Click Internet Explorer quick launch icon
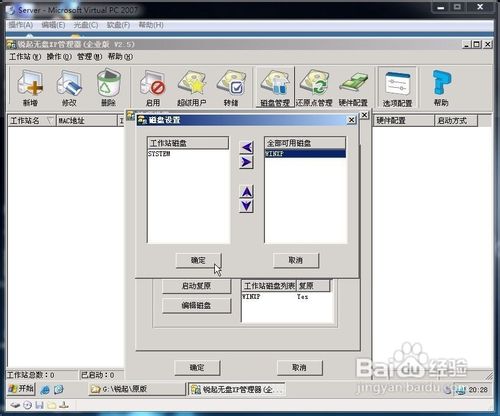Viewport: 500px width, 416px height. 45,389
